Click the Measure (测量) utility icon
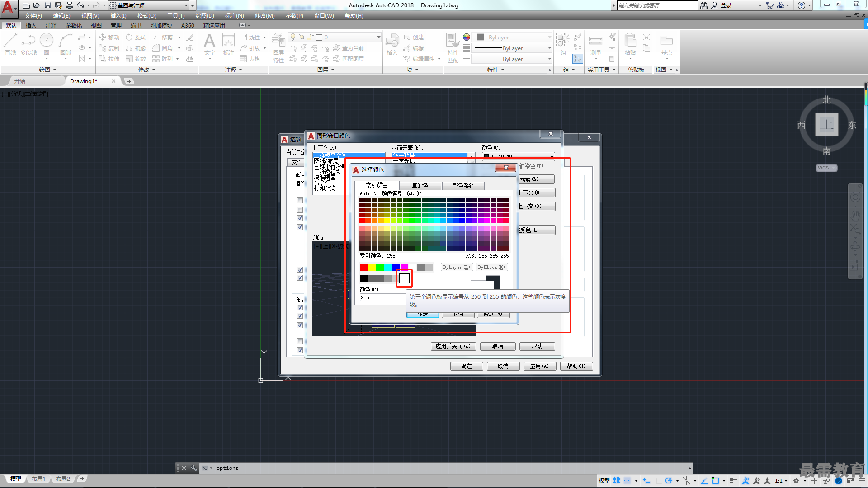 coord(596,44)
